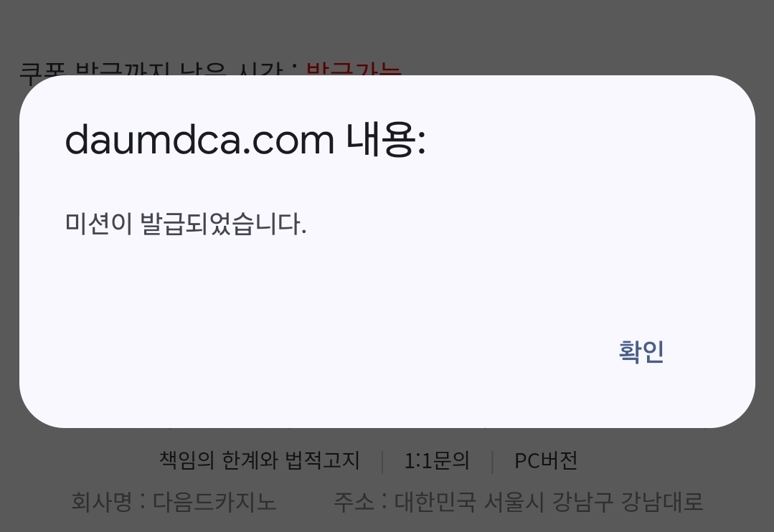
Task: Click the divider between 1:1문의 and PC버전
Action: tap(493, 462)
